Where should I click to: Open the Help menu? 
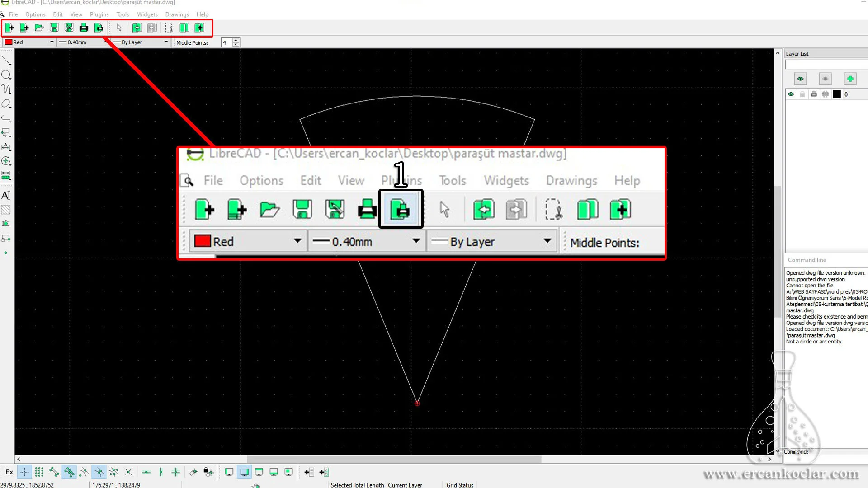[203, 14]
